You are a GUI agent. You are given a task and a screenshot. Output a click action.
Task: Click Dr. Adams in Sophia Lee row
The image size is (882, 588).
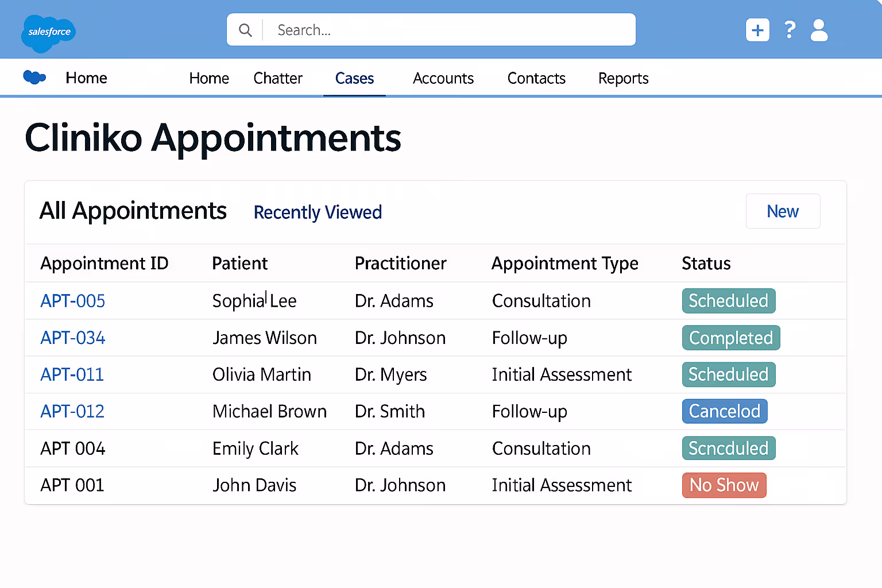394,301
